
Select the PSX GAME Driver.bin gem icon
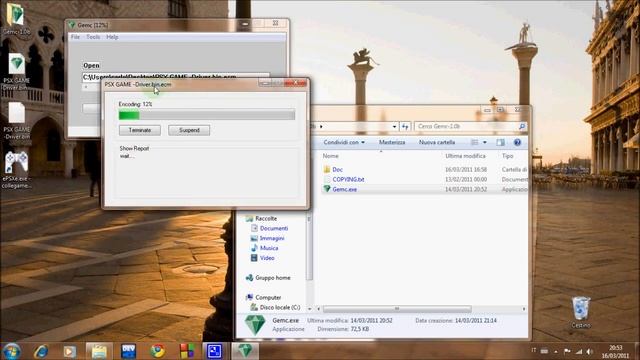(x=16, y=71)
